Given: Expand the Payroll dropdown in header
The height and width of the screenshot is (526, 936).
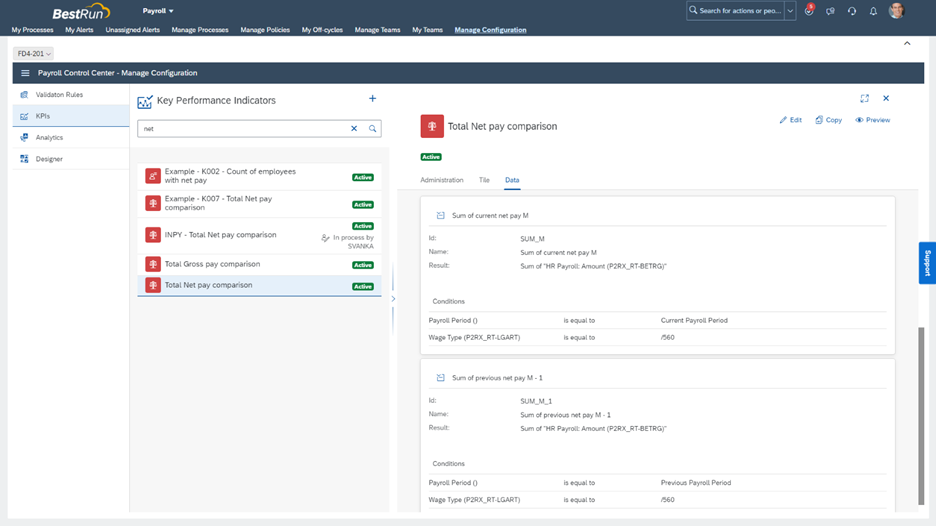Looking at the screenshot, I should pos(158,11).
